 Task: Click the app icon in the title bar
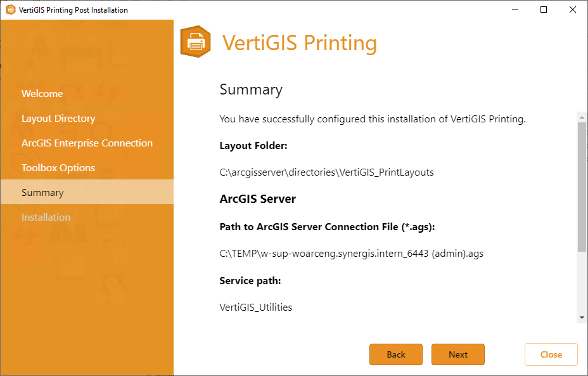click(x=10, y=10)
